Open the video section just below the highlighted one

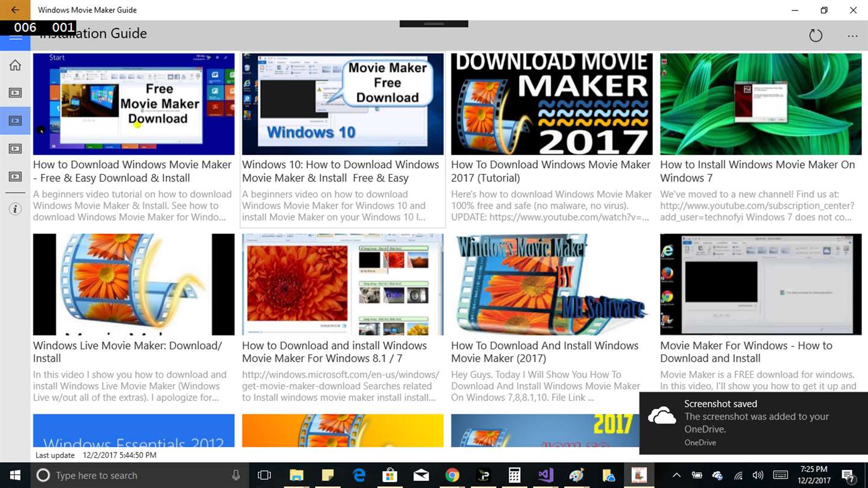click(x=15, y=148)
